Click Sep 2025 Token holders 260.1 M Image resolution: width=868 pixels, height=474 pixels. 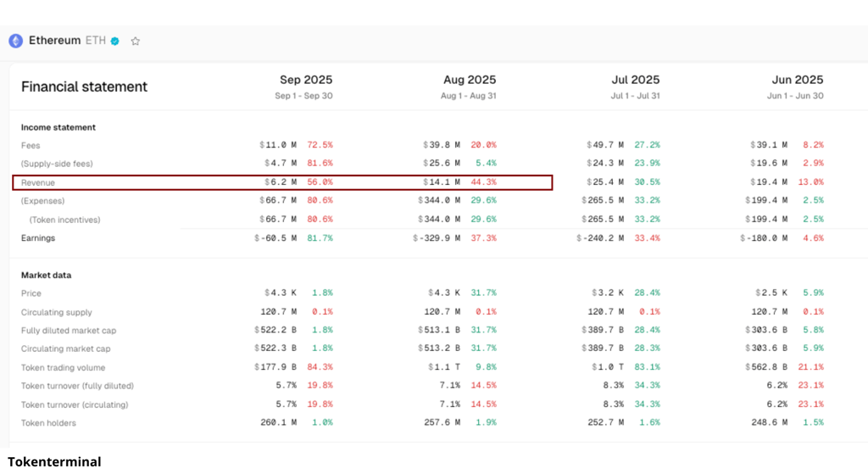278,422
